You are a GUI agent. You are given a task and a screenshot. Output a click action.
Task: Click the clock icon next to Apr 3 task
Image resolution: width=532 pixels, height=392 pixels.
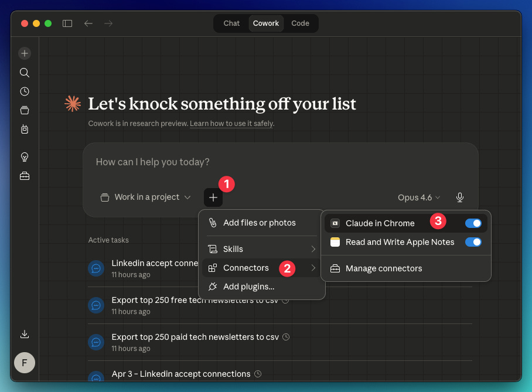258,374
